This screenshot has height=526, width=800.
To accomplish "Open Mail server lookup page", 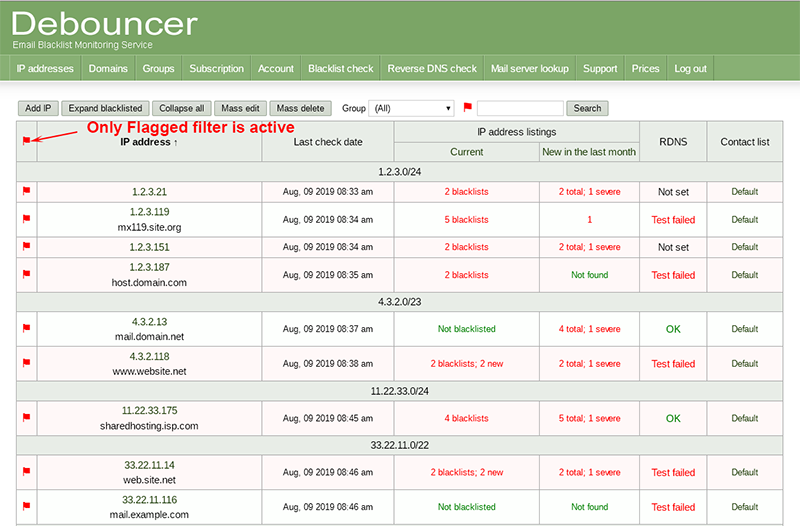I will click(x=530, y=68).
